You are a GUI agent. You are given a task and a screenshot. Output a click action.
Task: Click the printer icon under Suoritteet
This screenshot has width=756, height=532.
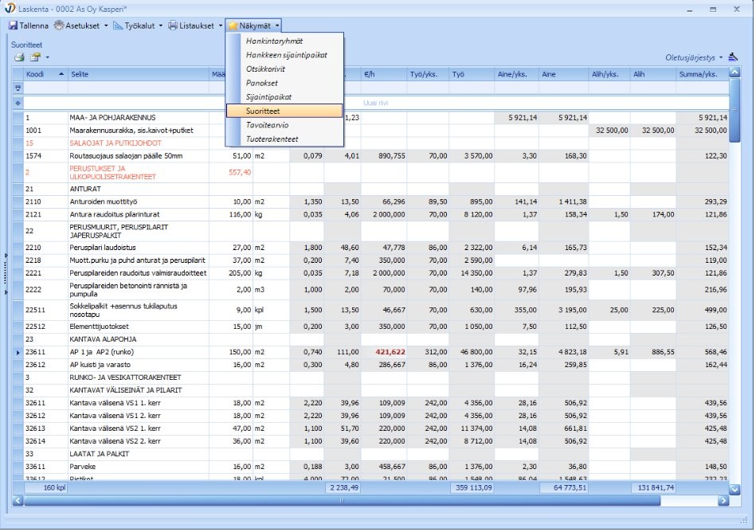pos(19,57)
